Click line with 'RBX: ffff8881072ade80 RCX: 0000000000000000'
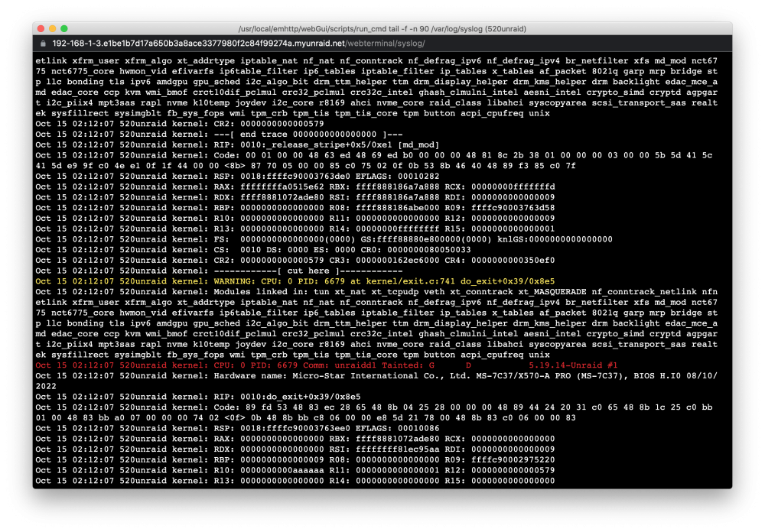Viewport: 765px width, 532px height. [295, 439]
